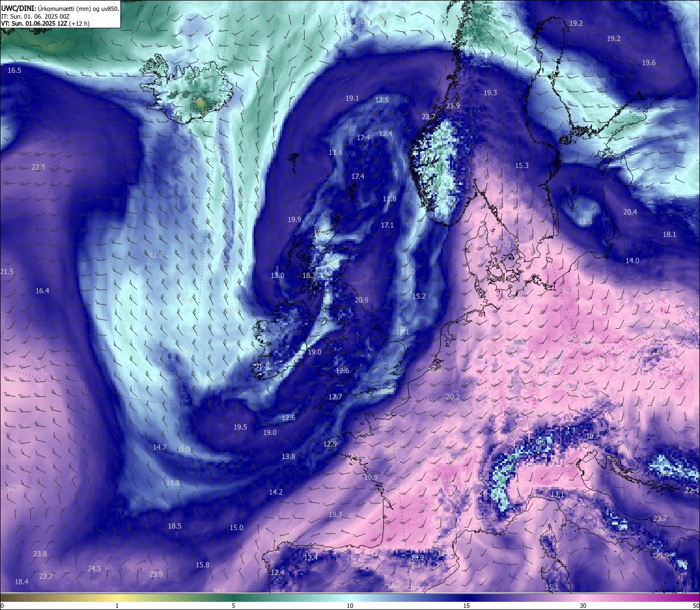
Task: Click the 21.9 value near Norway
Action: tap(453, 106)
